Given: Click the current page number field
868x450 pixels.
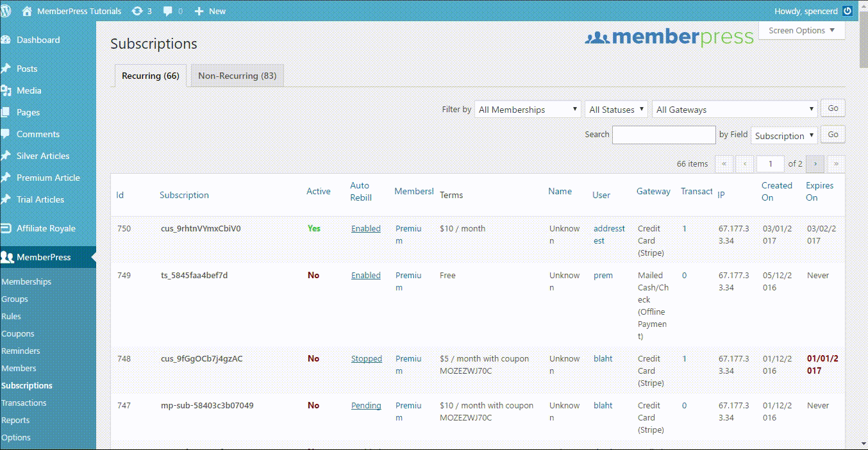Looking at the screenshot, I should [771, 163].
